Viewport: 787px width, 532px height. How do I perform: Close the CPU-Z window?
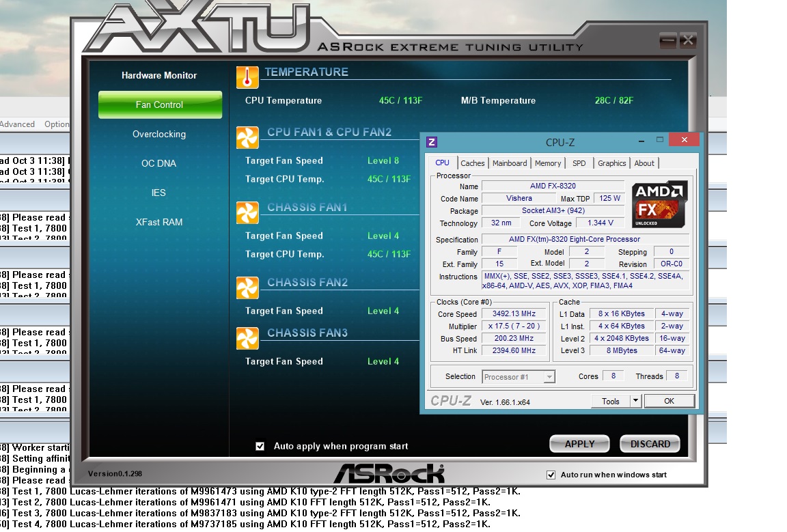[x=684, y=140]
